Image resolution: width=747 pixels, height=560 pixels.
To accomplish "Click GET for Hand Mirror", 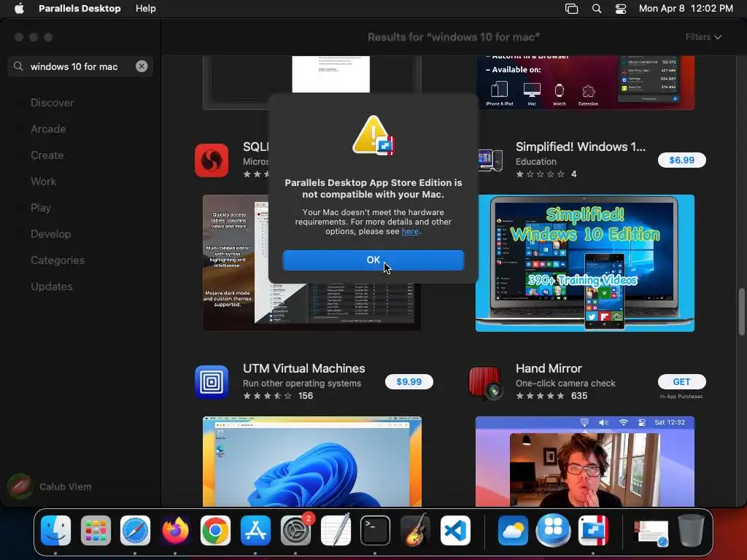I will (x=682, y=381).
